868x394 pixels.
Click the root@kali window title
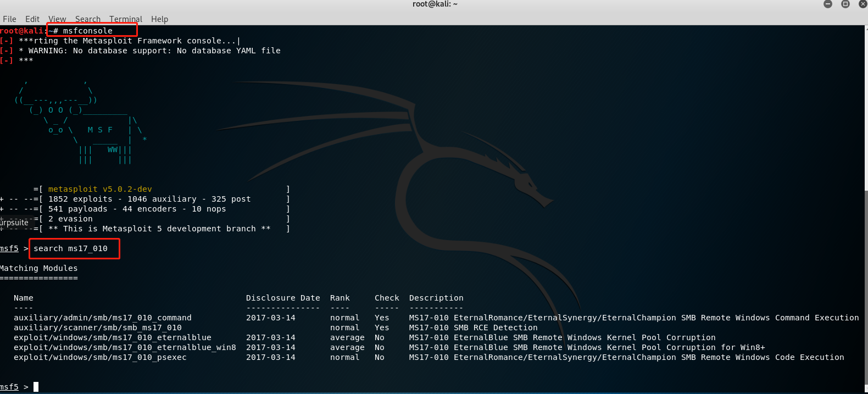coord(435,4)
